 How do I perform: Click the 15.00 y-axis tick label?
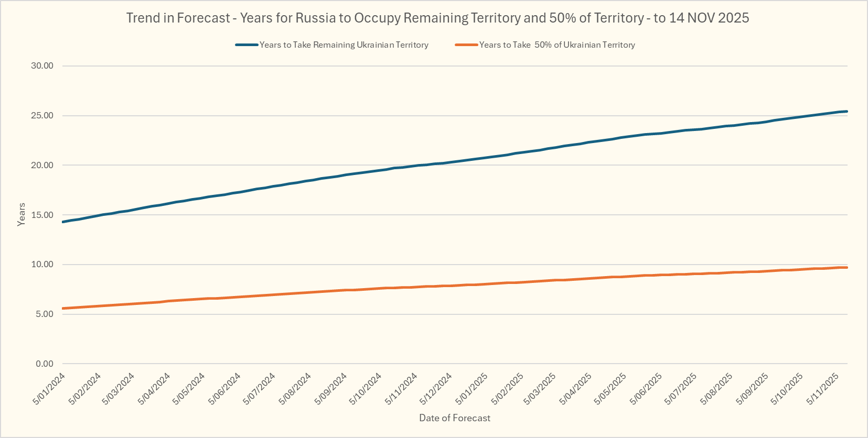click(x=42, y=215)
